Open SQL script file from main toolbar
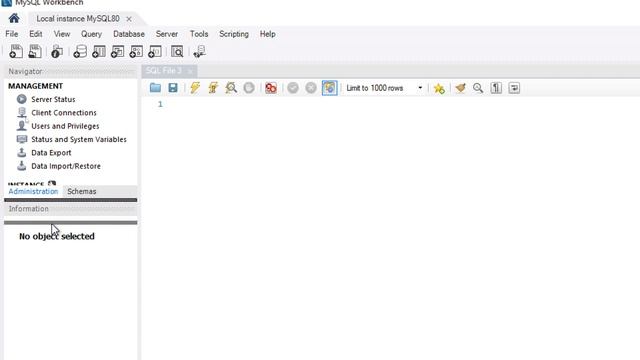The width and height of the screenshot is (640, 360). point(35,51)
